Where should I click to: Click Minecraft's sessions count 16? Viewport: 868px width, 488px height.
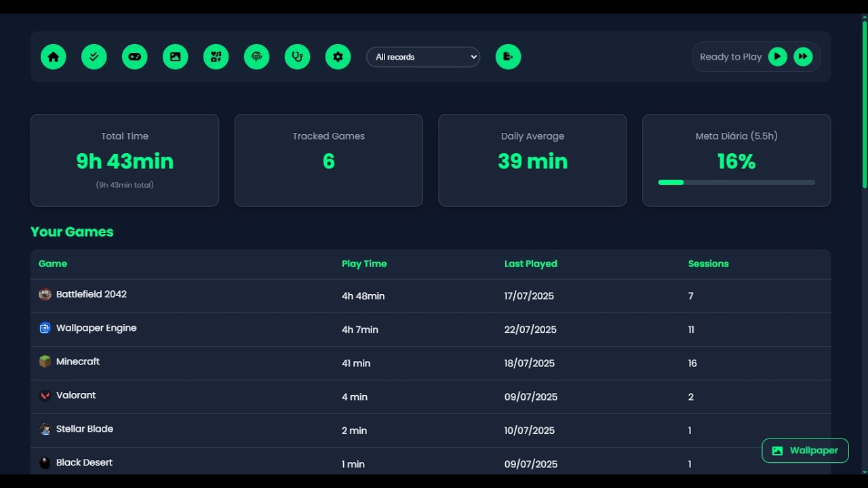pyautogui.click(x=692, y=363)
